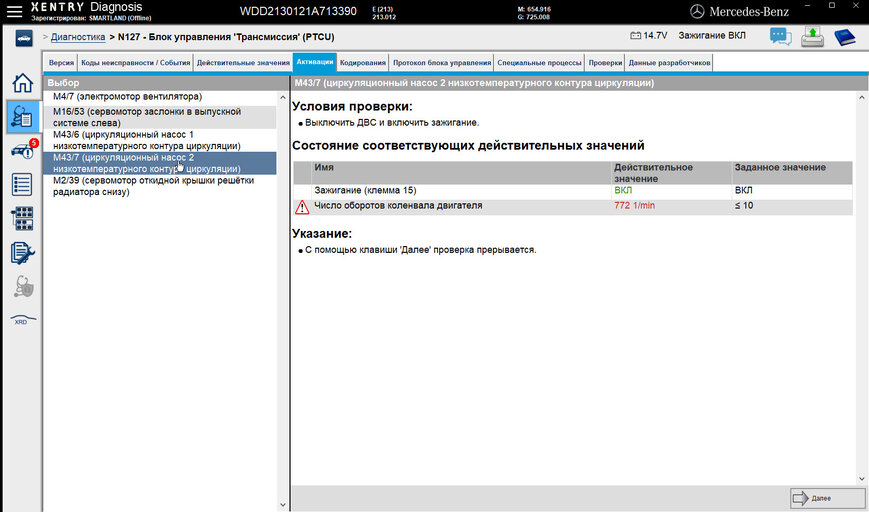Click right panel scrollbar down arrow
Screen dimensions: 869x512
coord(861,479)
